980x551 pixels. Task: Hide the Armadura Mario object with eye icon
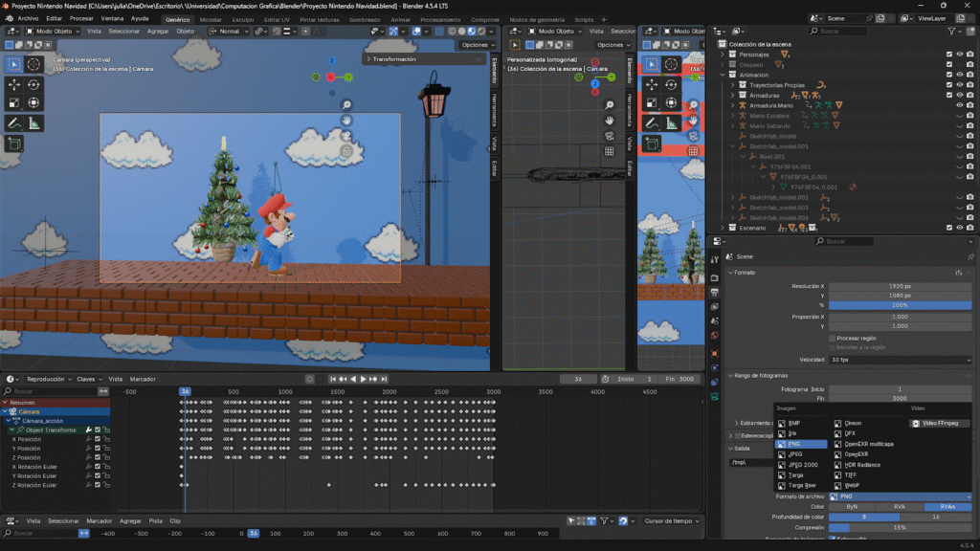[960, 105]
